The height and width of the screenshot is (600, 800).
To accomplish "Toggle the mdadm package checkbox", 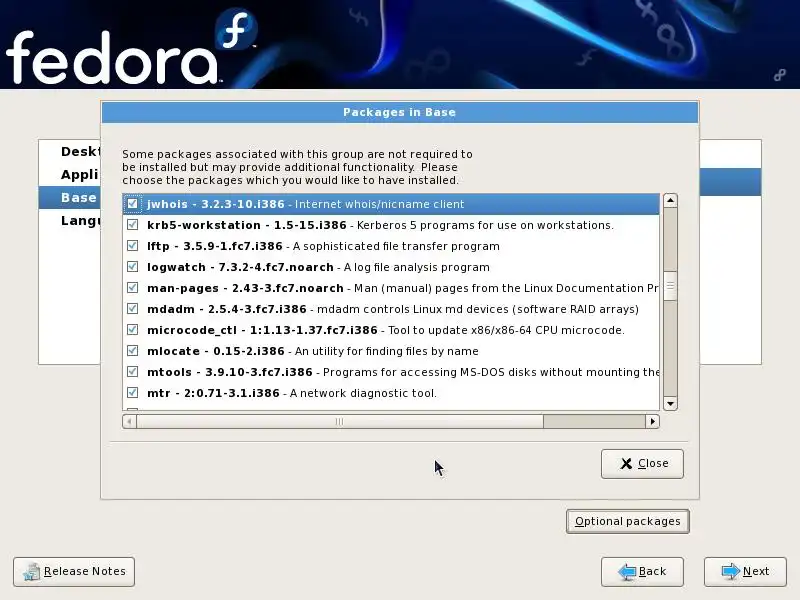I will tap(133, 308).
